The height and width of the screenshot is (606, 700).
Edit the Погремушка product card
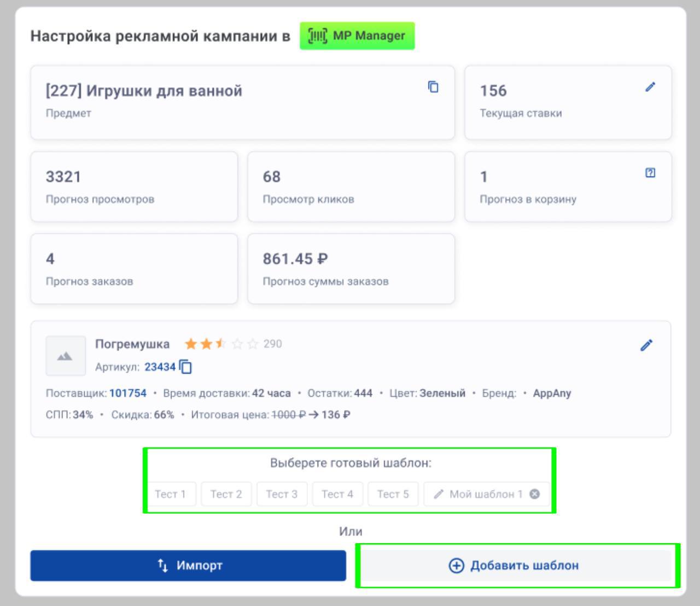click(646, 345)
